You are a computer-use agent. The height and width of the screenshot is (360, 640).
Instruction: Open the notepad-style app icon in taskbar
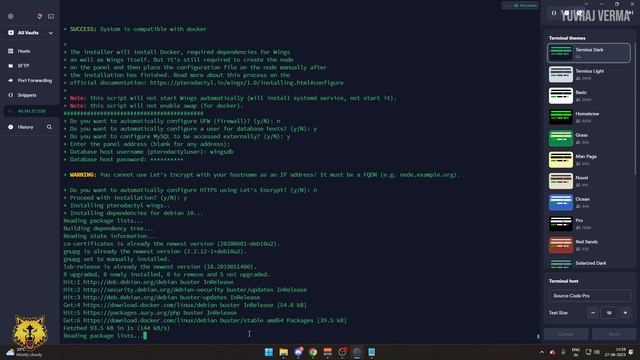pyautogui.click(x=371, y=352)
